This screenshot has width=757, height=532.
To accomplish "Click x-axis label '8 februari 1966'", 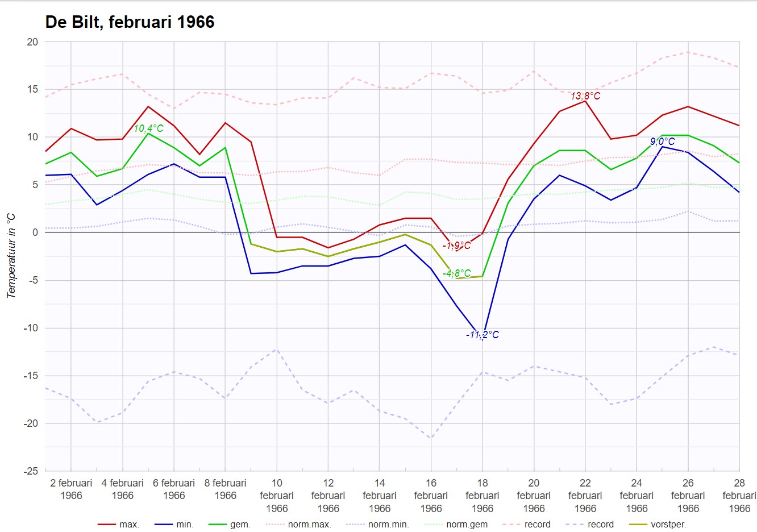I will click(x=226, y=489).
